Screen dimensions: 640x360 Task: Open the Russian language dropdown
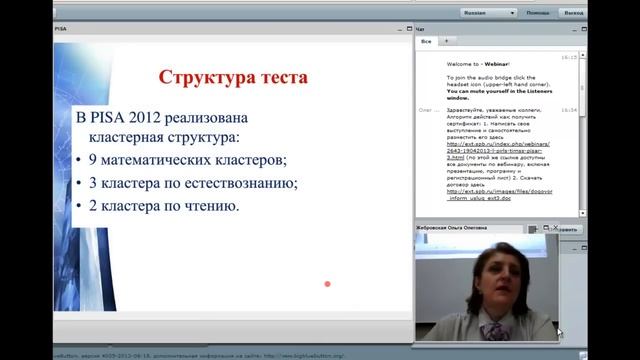click(489, 13)
